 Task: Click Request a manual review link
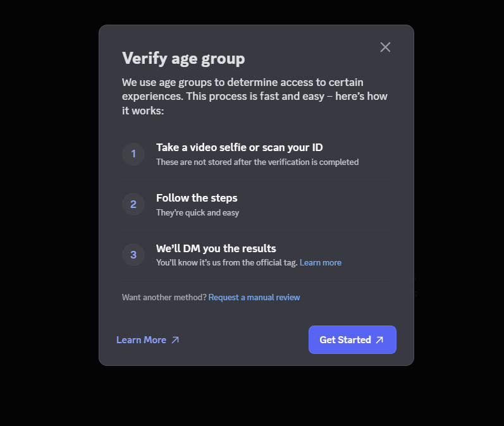click(254, 297)
